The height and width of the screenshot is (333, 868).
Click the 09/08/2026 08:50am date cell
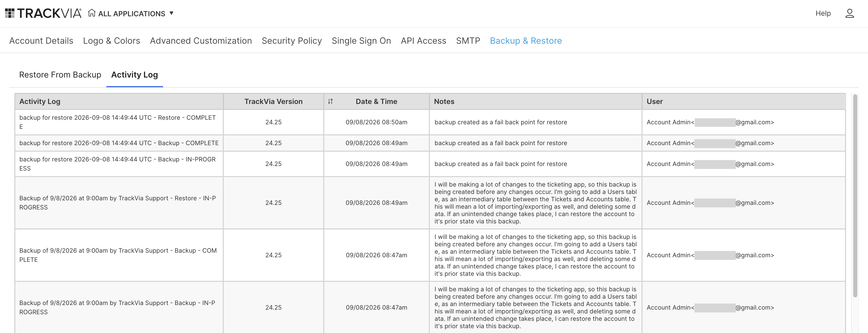(x=377, y=122)
